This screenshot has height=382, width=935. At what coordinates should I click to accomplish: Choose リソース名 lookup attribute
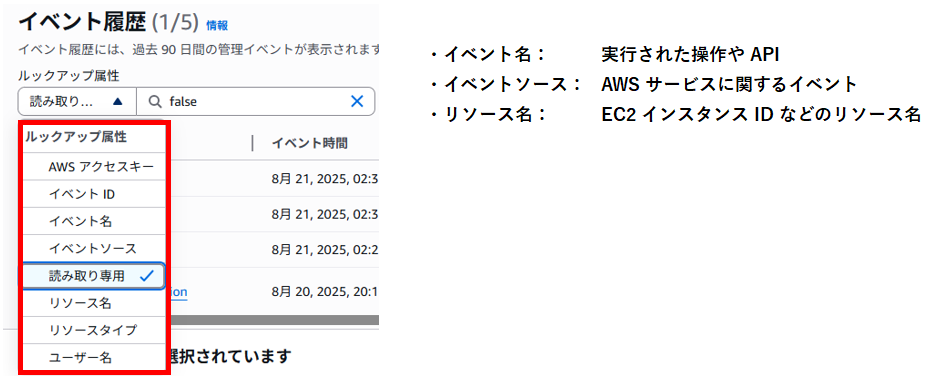94,303
